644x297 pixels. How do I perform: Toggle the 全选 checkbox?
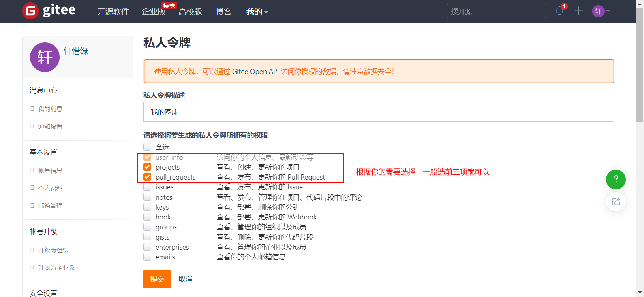(x=147, y=147)
